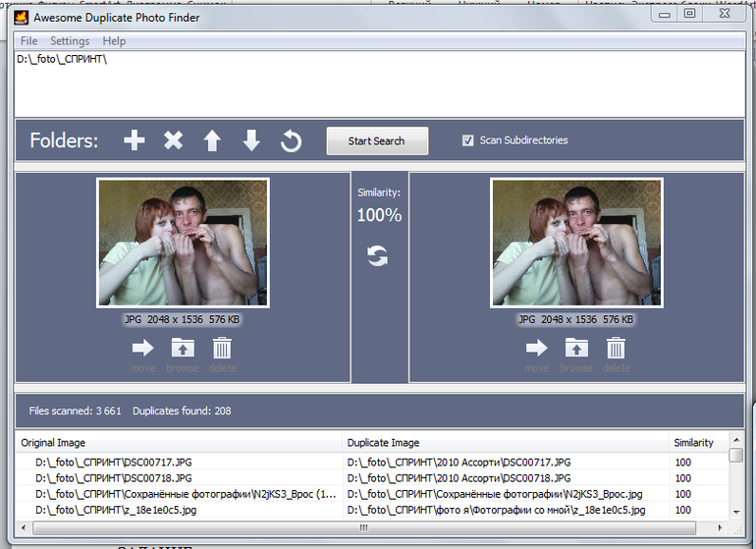Open the File menu

pyautogui.click(x=28, y=41)
